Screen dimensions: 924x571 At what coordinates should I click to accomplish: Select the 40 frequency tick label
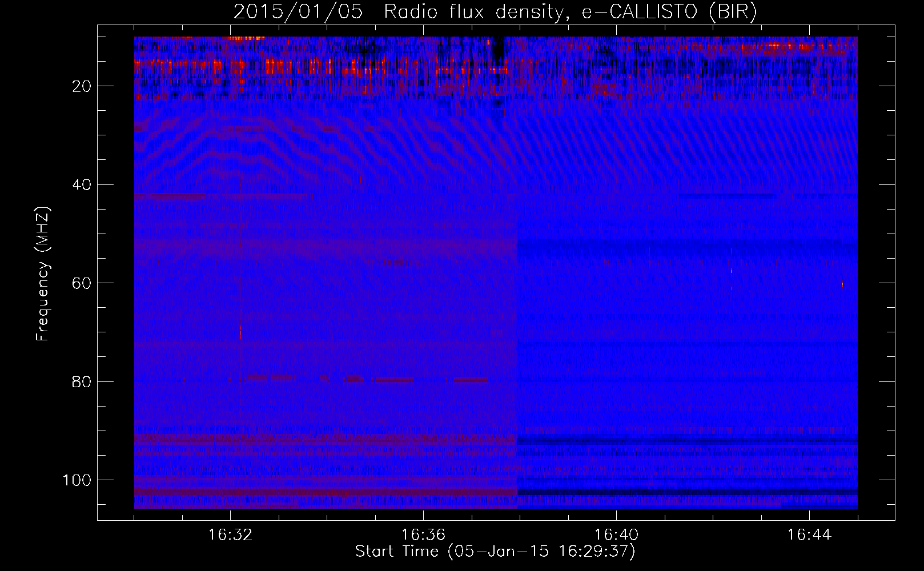click(x=82, y=185)
